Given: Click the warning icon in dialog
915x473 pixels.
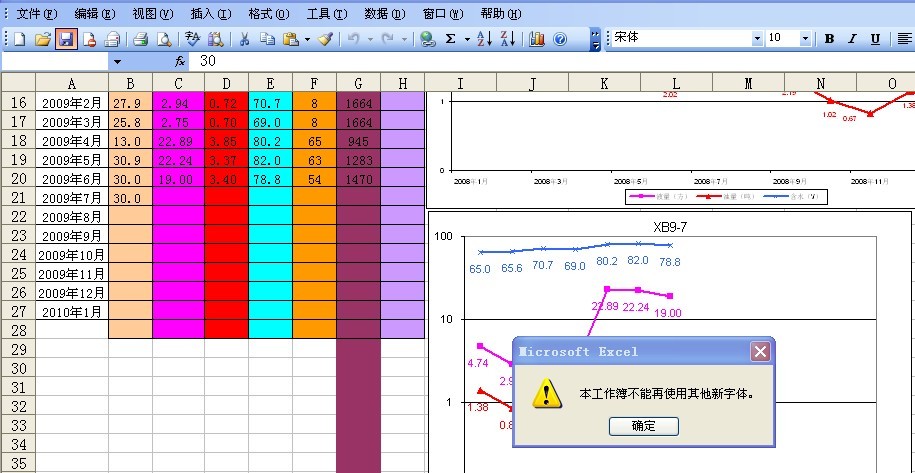Looking at the screenshot, I should pyautogui.click(x=547, y=393).
